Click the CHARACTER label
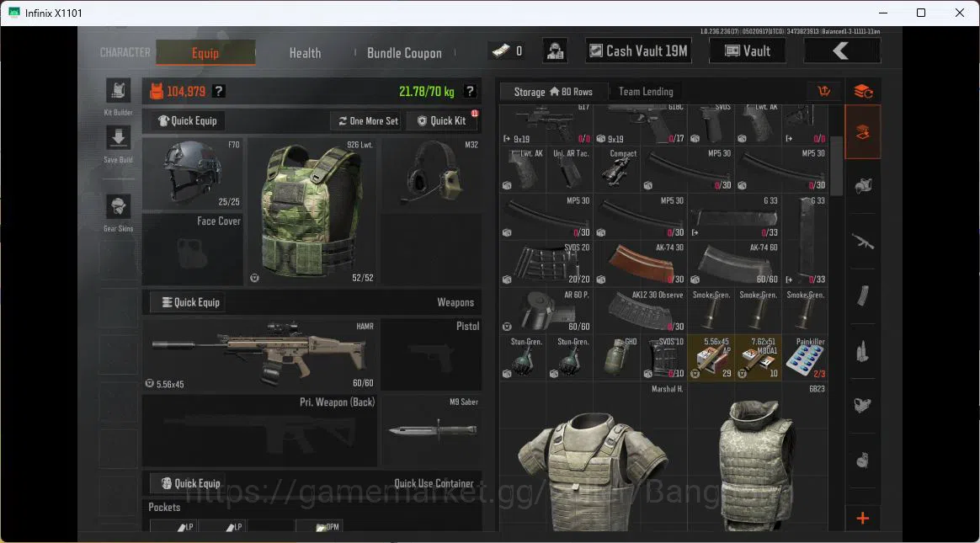Image resolution: width=980 pixels, height=543 pixels. pyautogui.click(x=125, y=52)
